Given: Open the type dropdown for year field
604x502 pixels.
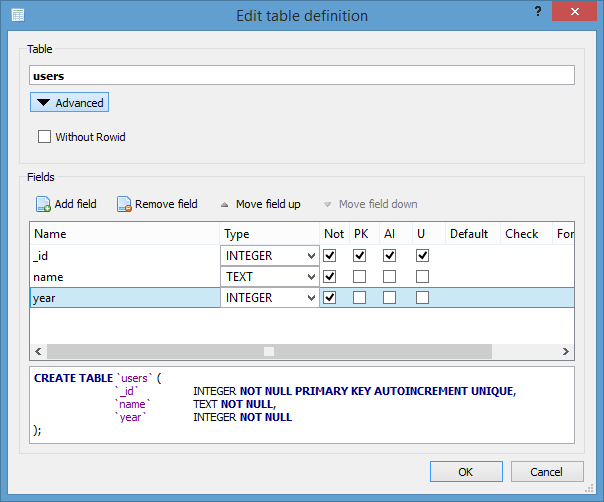Looking at the screenshot, I should [311, 298].
